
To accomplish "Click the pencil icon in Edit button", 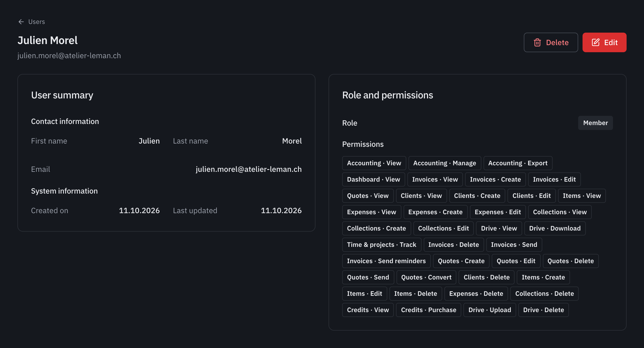I will (596, 42).
